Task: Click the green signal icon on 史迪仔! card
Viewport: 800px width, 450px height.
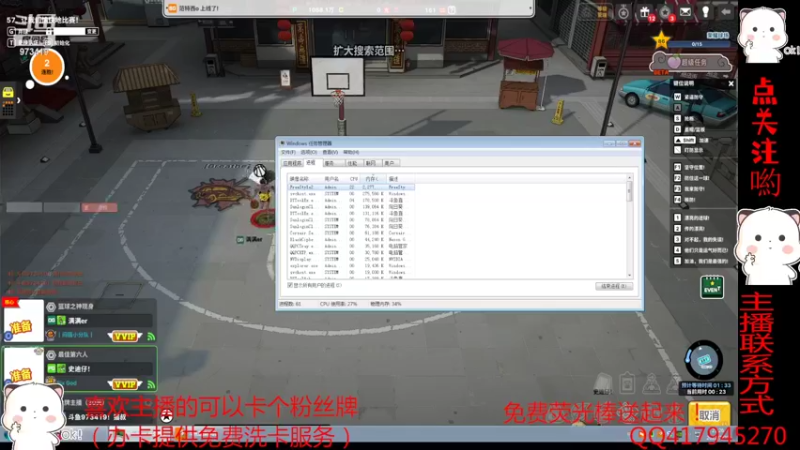Action: 151,385
